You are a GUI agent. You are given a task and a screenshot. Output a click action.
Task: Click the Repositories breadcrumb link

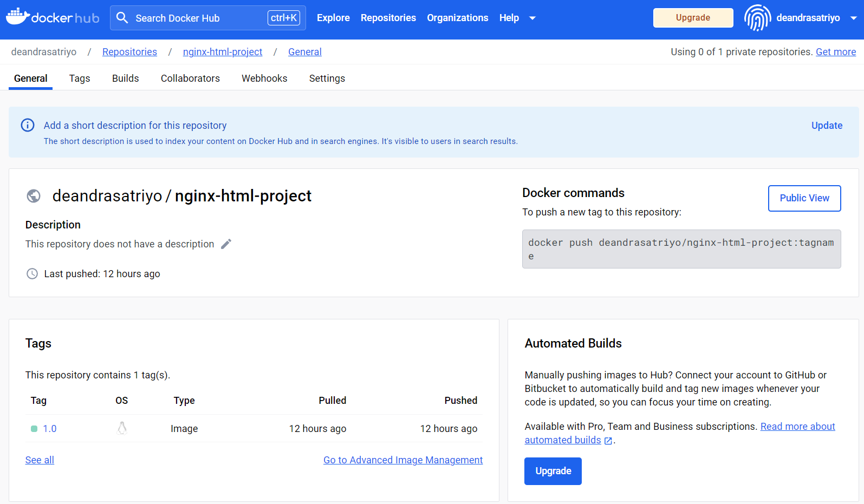click(129, 52)
